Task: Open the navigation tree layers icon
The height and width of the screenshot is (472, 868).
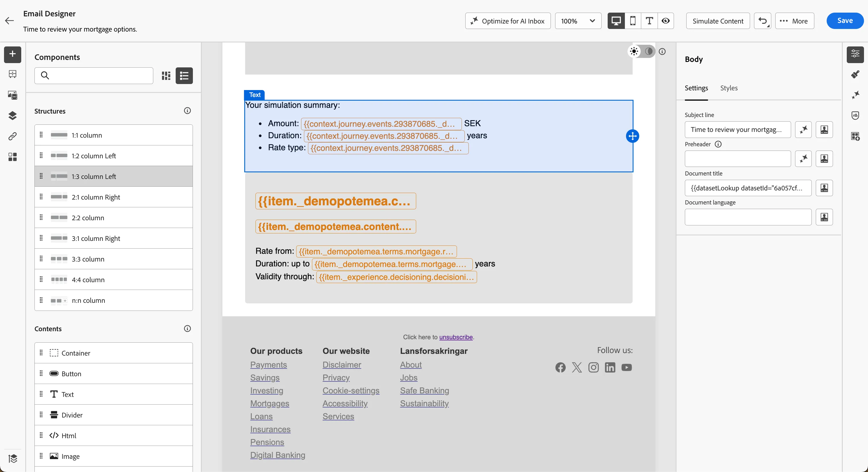Action: 12,116
